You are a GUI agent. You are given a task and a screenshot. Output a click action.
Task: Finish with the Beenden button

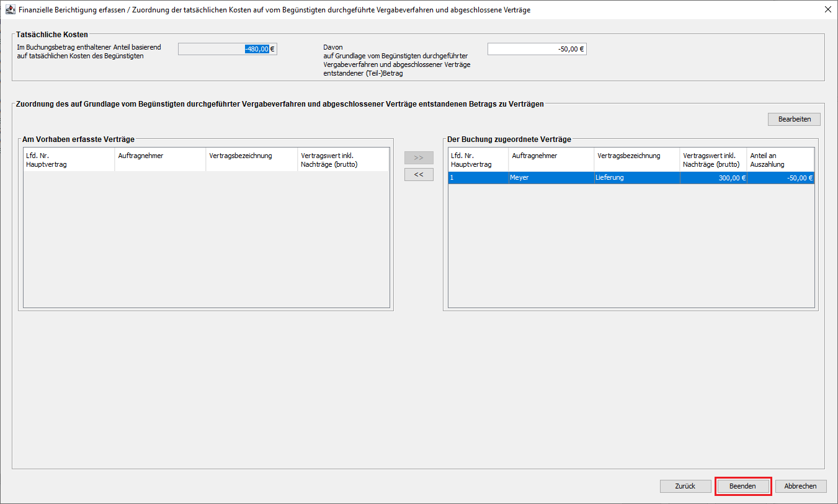point(742,487)
